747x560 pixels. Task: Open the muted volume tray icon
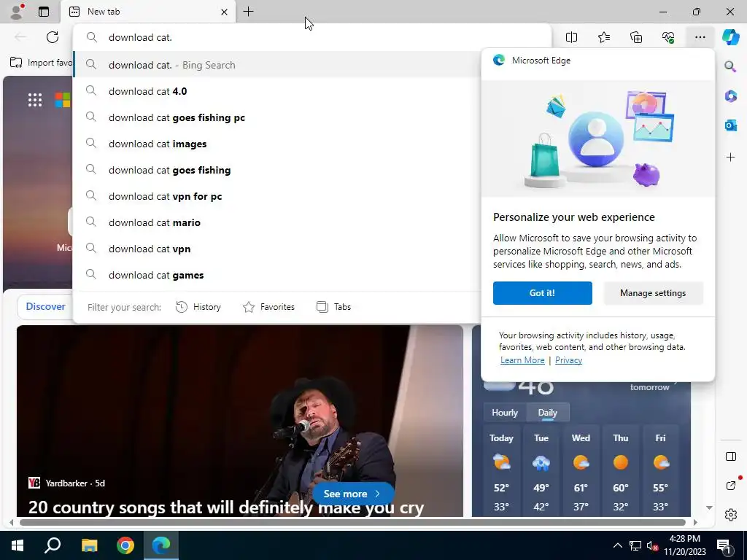point(652,545)
